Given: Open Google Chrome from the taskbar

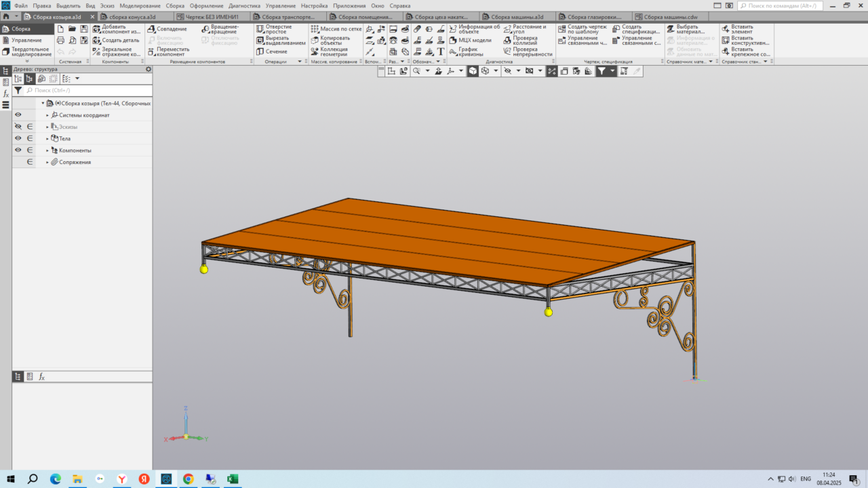Looking at the screenshot, I should click(x=188, y=479).
